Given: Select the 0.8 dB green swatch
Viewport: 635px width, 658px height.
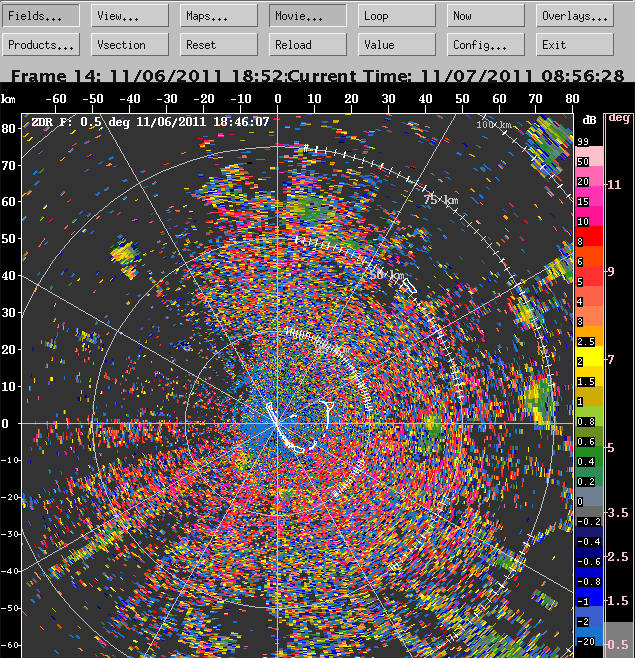Looking at the screenshot, I should pyautogui.click(x=589, y=417).
